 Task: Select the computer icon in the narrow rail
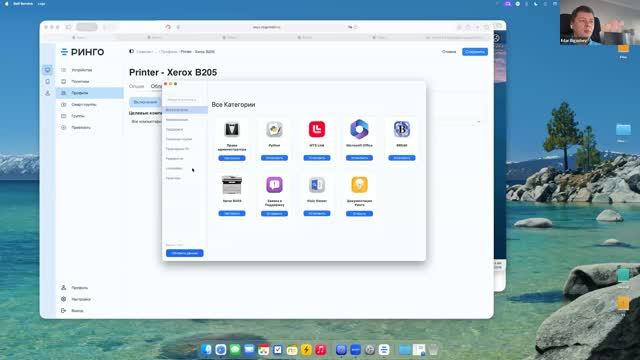click(47, 70)
